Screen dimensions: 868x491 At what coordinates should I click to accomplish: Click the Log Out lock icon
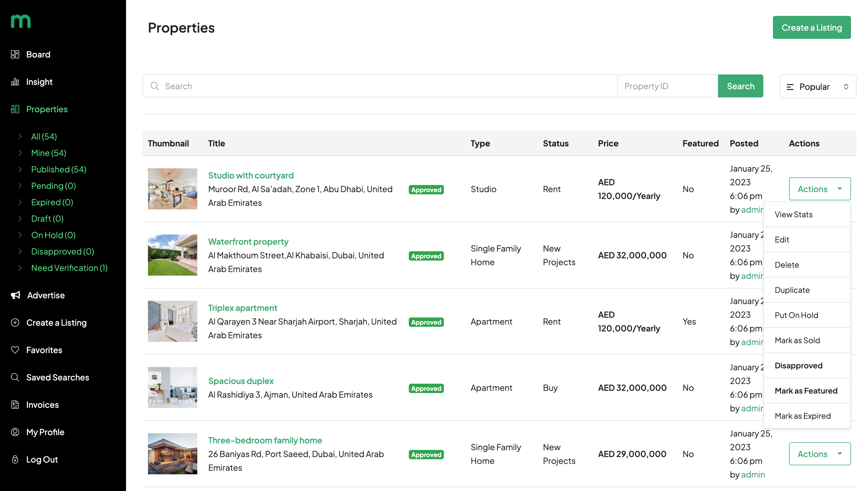click(15, 459)
